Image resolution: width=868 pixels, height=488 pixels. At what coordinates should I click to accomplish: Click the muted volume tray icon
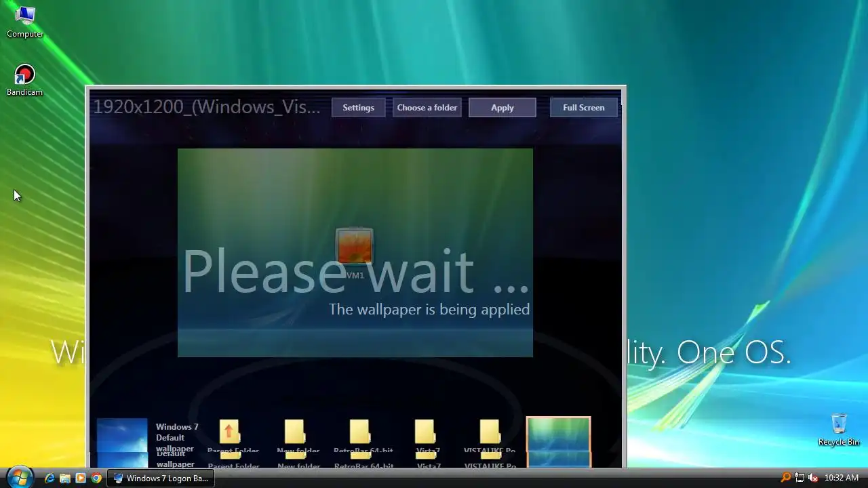point(813,478)
